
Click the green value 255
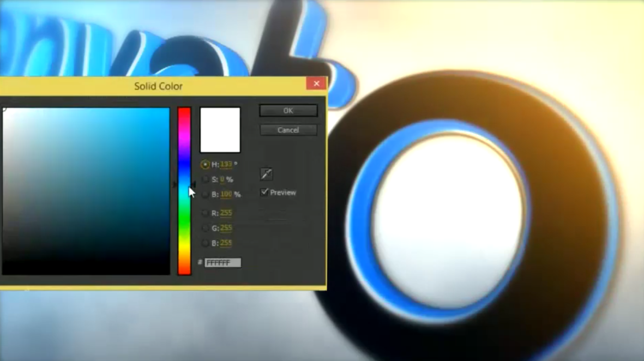[226, 228]
